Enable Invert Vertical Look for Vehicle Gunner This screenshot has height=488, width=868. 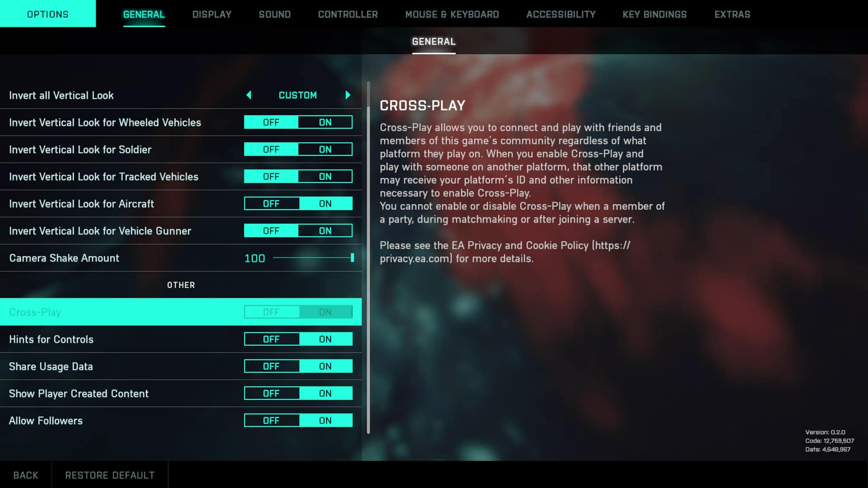point(325,230)
